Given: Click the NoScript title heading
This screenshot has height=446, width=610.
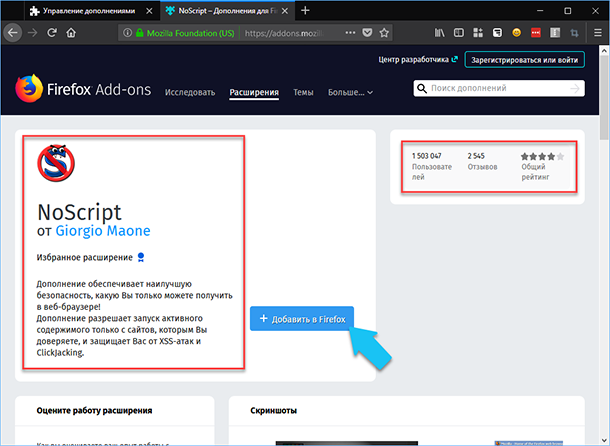Looking at the screenshot, I should [79, 212].
